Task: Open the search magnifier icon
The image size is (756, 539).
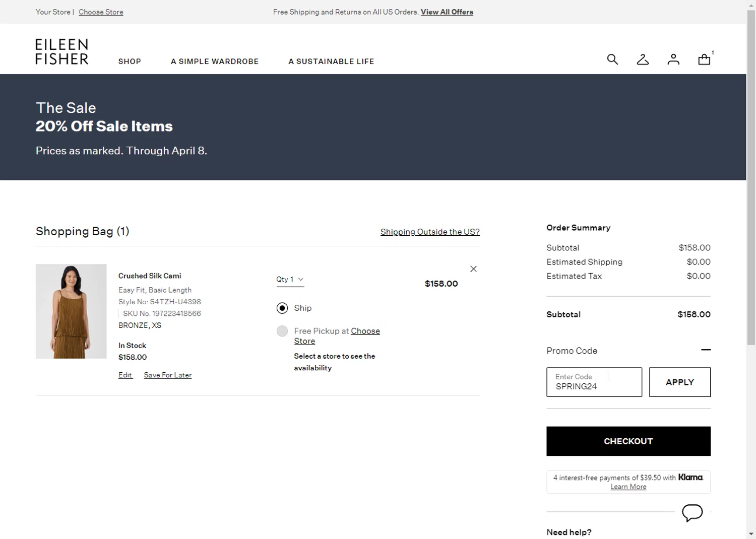Action: (612, 59)
